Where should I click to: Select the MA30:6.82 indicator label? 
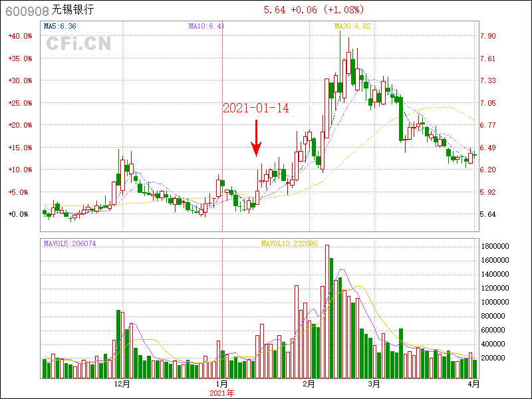click(352, 26)
